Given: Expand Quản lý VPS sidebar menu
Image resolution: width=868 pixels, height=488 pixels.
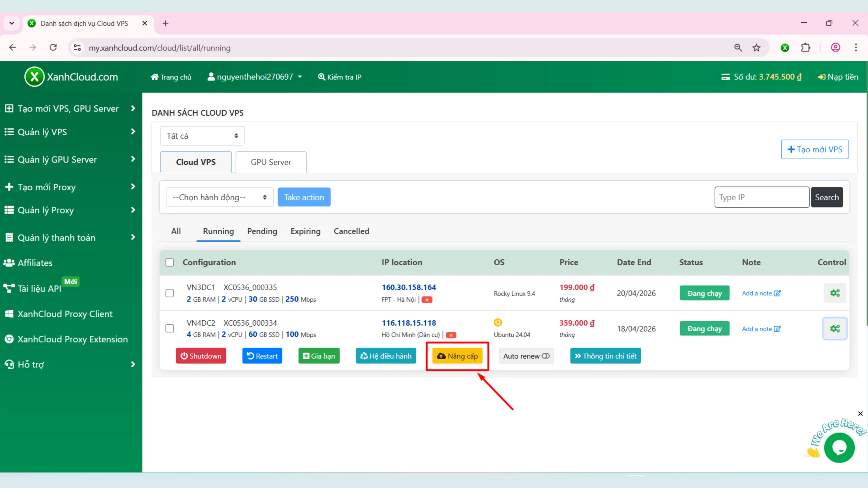Looking at the screenshot, I should click(70, 132).
